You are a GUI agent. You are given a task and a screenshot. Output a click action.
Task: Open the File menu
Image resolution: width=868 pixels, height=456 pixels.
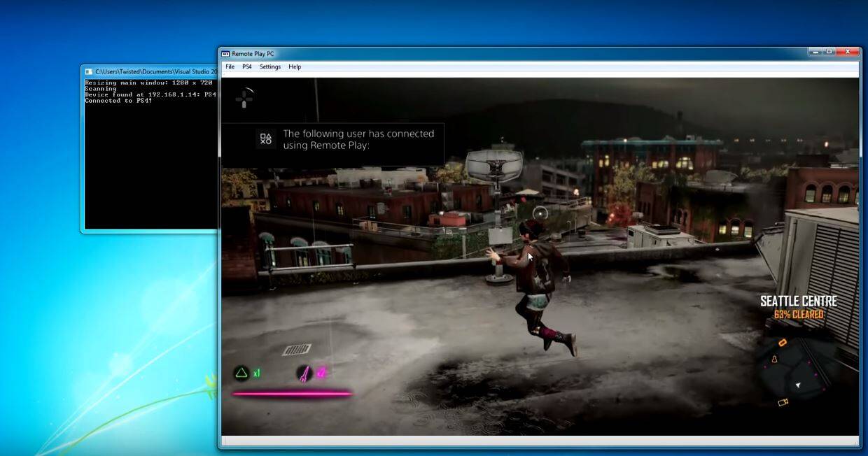229,66
